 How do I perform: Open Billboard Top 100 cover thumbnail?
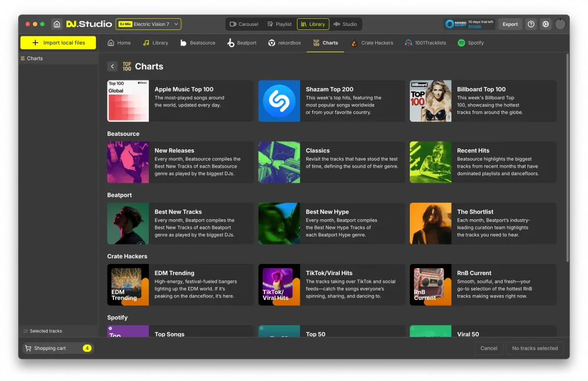(430, 101)
